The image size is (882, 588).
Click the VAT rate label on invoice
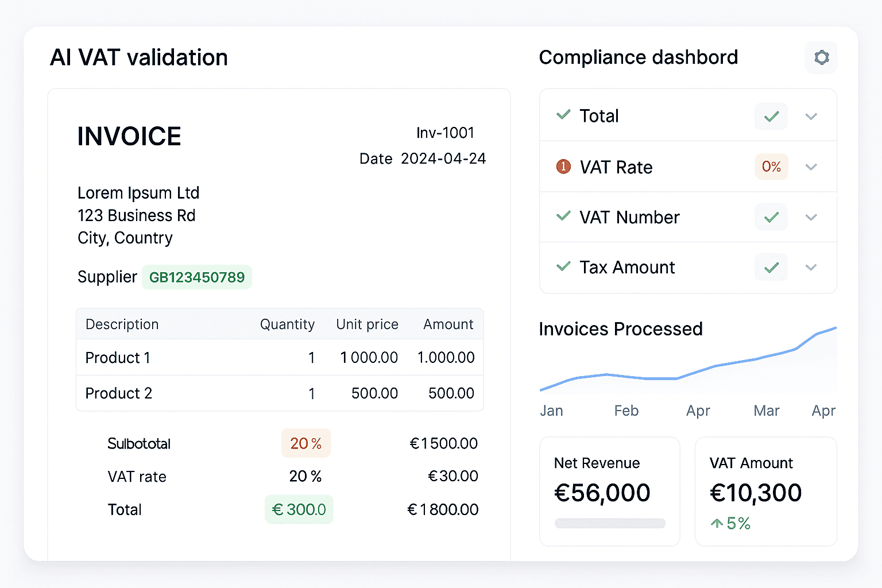pos(137,477)
